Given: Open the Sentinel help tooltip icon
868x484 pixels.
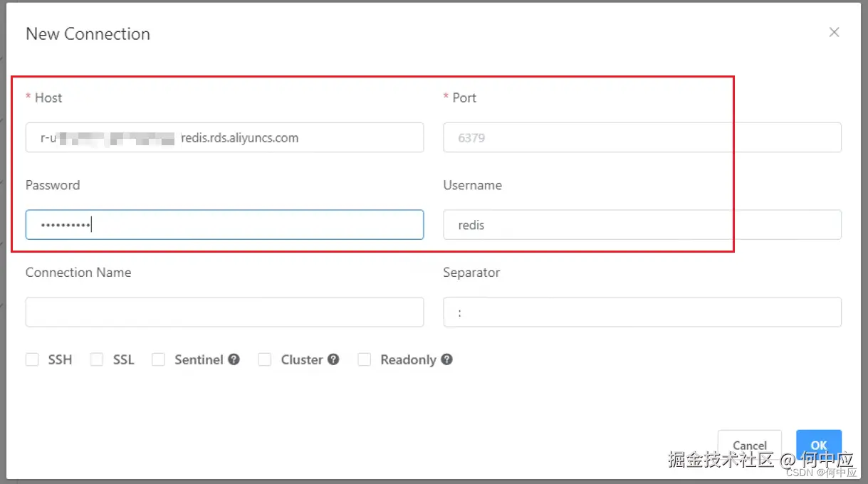Looking at the screenshot, I should coord(234,360).
